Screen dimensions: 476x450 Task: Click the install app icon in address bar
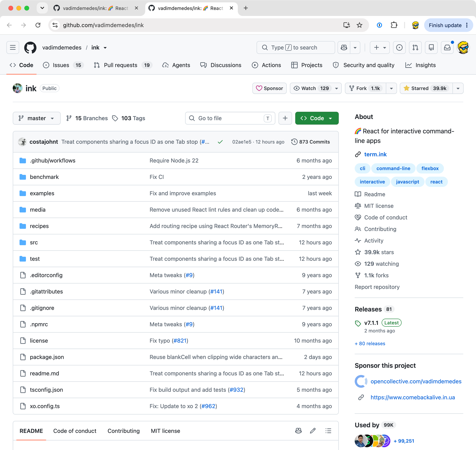click(x=347, y=25)
